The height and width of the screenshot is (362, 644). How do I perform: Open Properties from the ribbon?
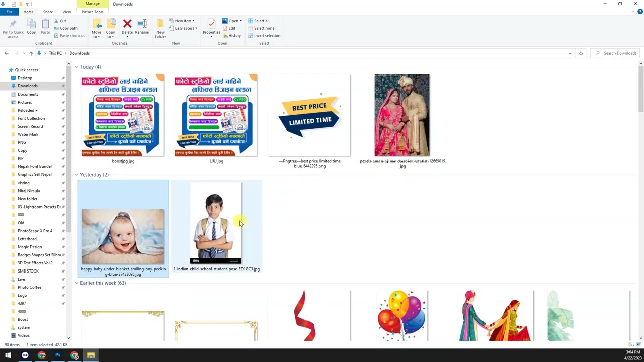[211, 27]
